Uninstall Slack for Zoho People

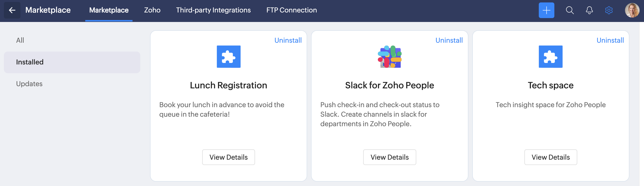(x=449, y=40)
